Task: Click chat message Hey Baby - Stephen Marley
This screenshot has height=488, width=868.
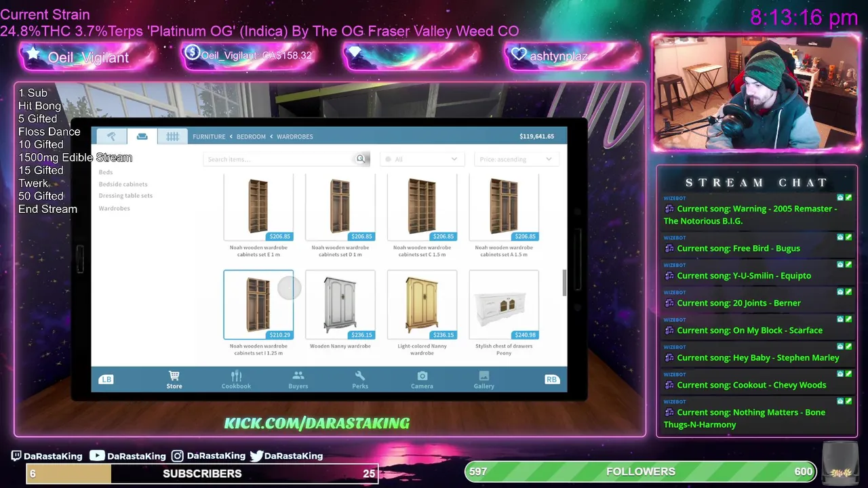Action: (x=757, y=357)
